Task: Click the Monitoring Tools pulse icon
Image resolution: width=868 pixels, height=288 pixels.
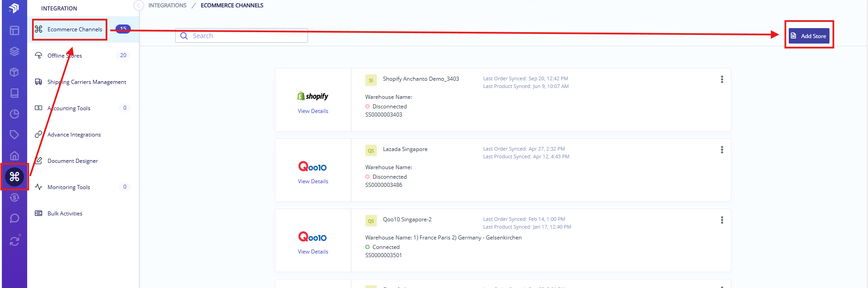Action: point(38,187)
